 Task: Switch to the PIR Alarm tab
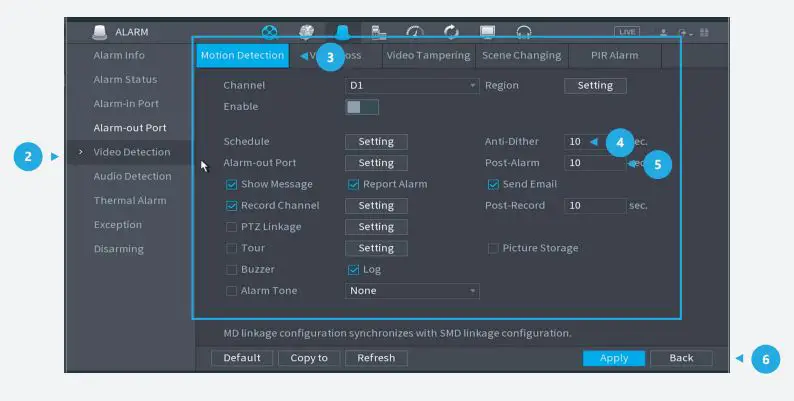tap(615, 55)
